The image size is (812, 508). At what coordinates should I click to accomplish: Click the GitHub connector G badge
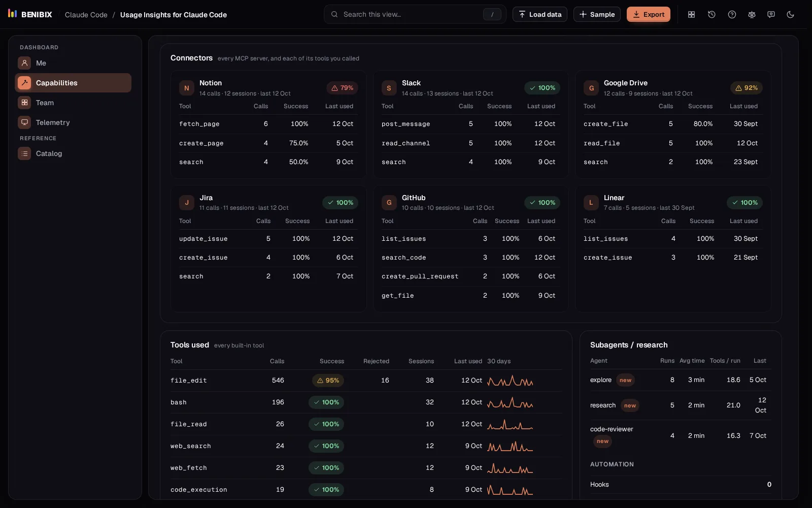(389, 203)
